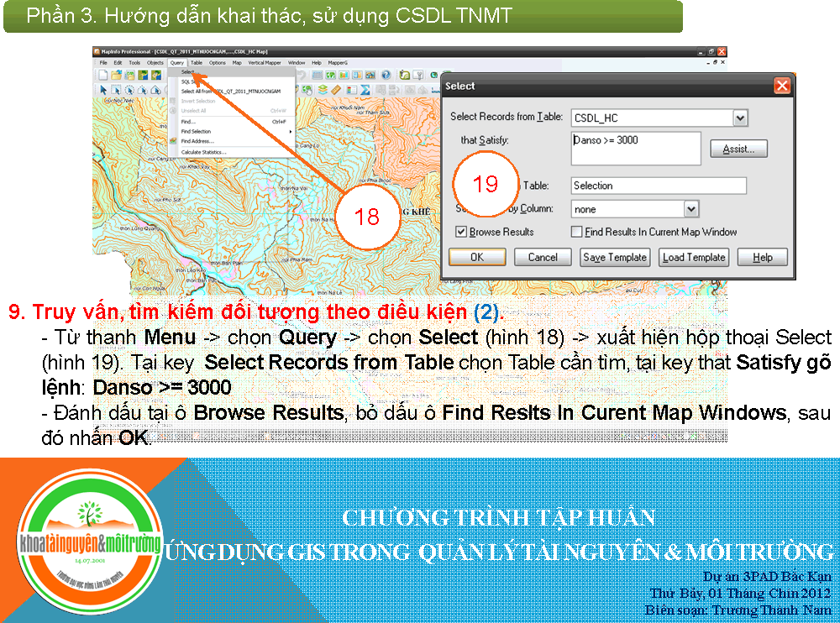Open a New Browser window icon

click(318, 75)
